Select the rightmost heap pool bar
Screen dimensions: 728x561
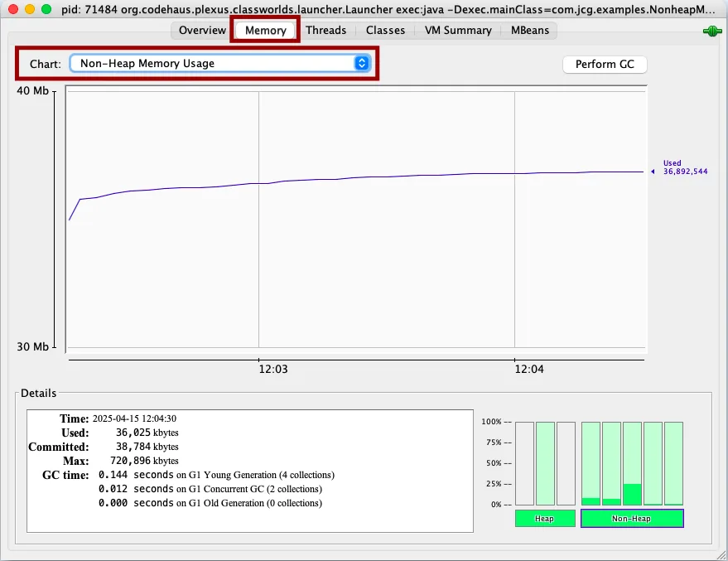point(566,463)
